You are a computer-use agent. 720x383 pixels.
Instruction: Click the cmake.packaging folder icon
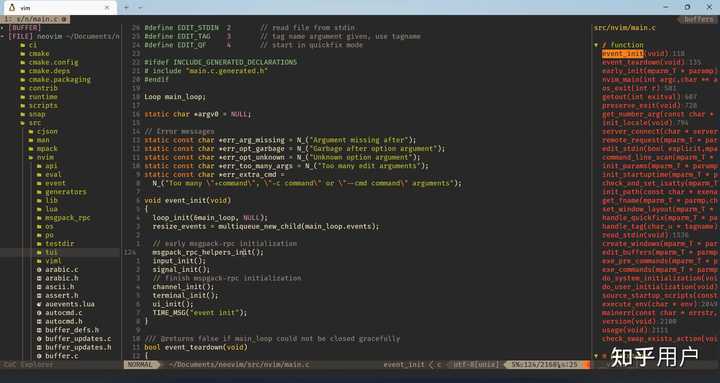click(x=22, y=79)
